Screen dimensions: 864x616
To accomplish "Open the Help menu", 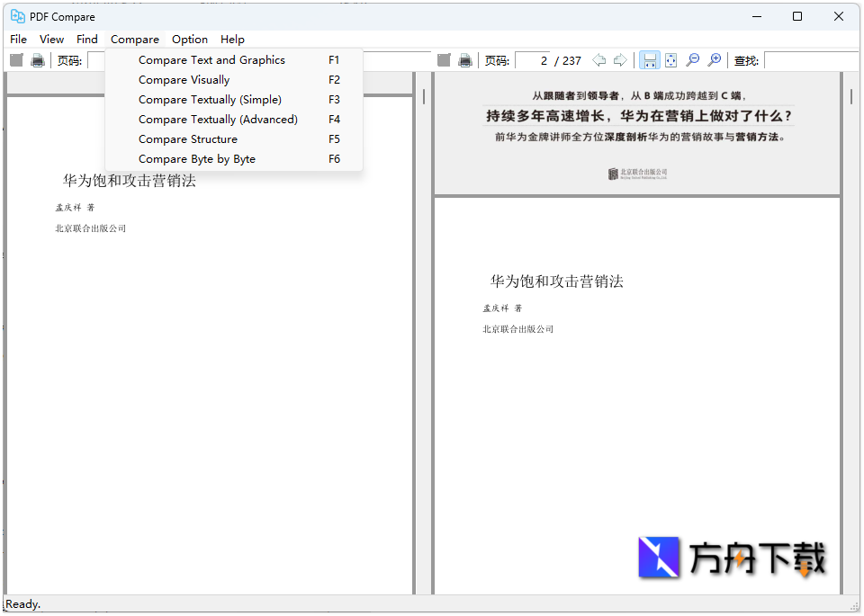I will pyautogui.click(x=232, y=39).
